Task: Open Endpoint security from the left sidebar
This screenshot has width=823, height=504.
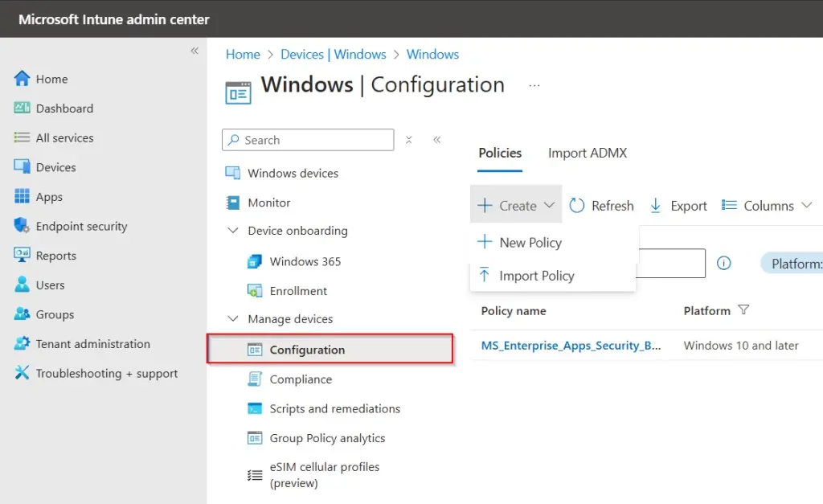Action: coord(81,227)
